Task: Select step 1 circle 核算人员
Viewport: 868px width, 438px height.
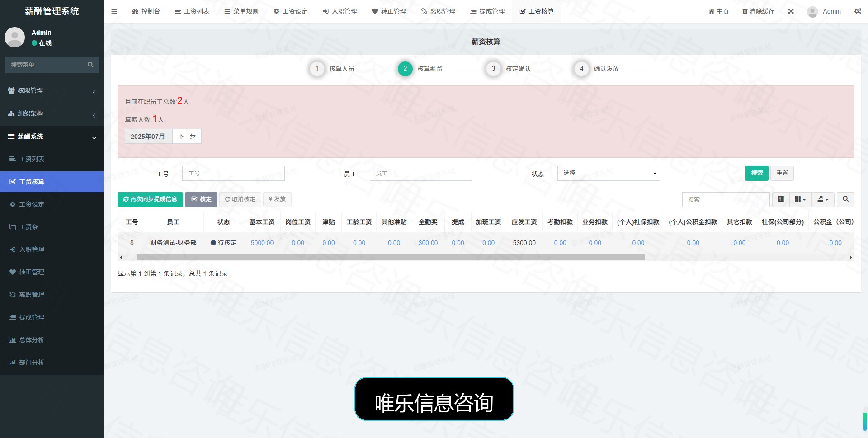Action: click(317, 69)
